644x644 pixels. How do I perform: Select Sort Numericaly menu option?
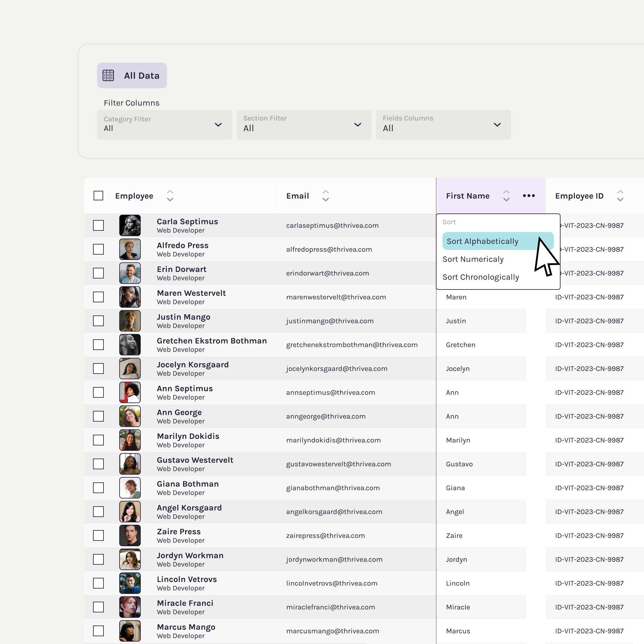click(473, 259)
